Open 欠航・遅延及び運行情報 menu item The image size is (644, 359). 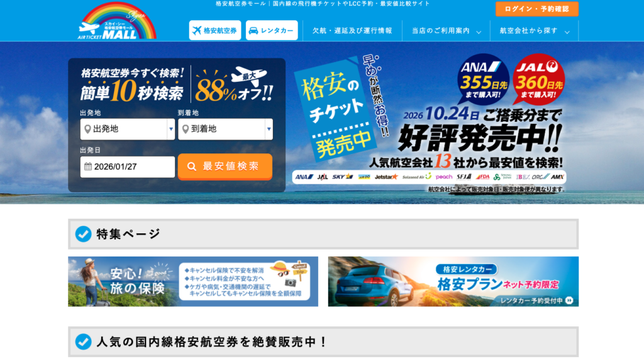pyautogui.click(x=352, y=31)
